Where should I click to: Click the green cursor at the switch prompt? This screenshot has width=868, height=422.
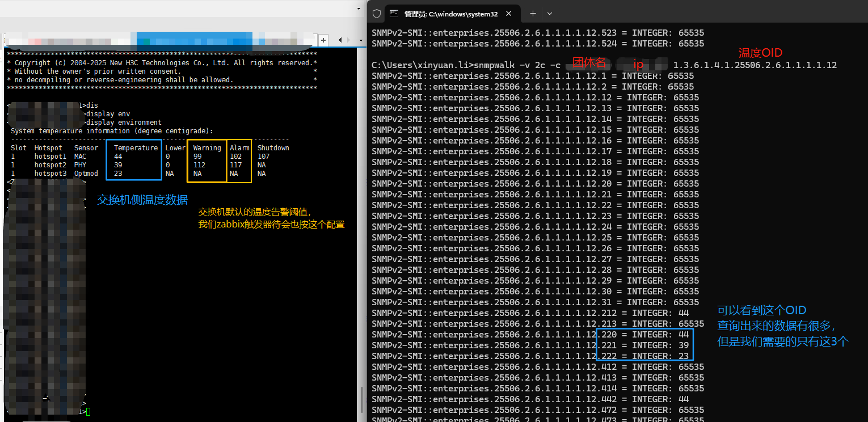coord(88,412)
